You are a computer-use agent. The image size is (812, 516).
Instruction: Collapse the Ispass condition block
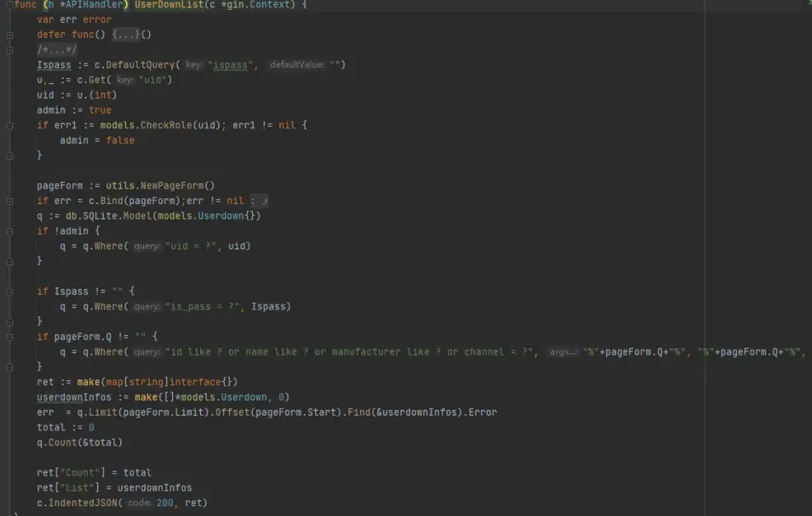pos(10,291)
